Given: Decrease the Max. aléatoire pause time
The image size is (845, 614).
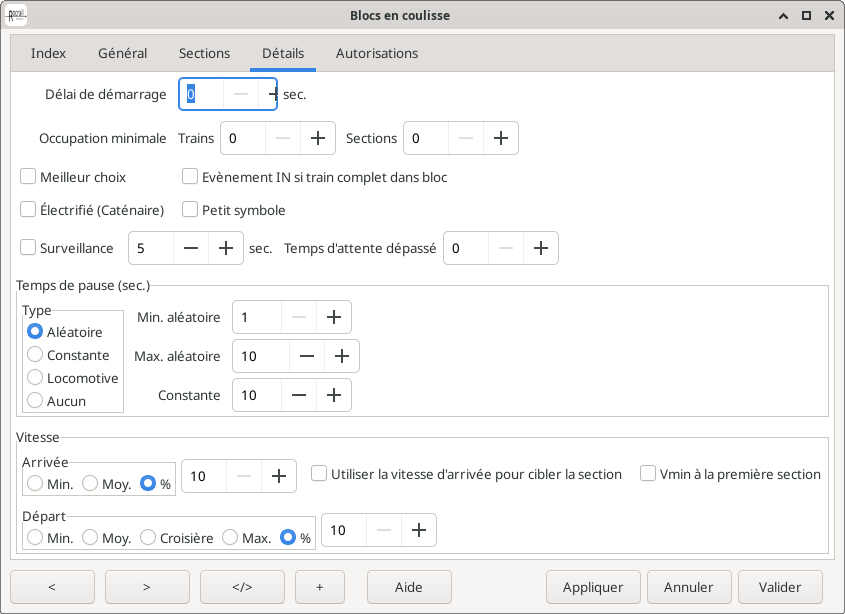Looking at the screenshot, I should coord(307,356).
